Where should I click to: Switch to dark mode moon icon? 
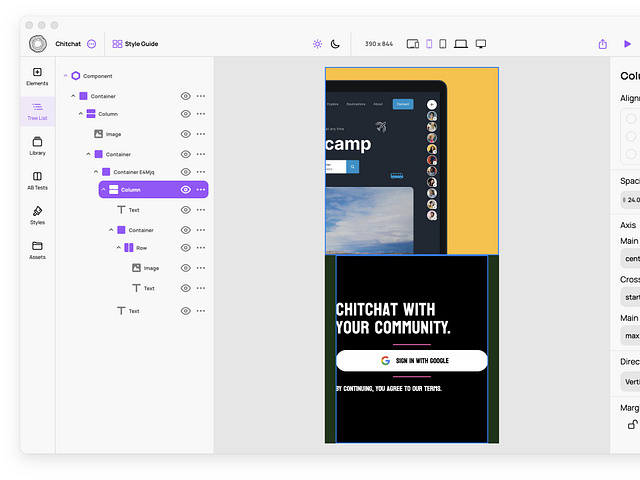point(335,44)
